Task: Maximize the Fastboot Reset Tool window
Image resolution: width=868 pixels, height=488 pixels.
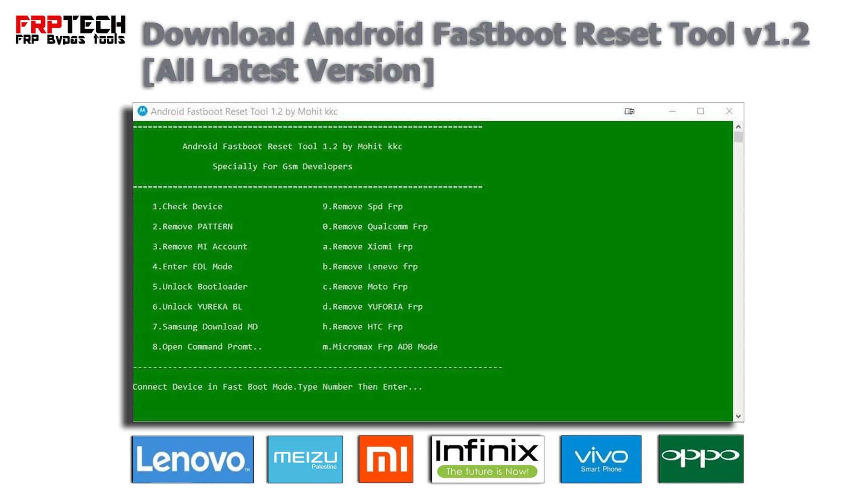Action: point(700,111)
